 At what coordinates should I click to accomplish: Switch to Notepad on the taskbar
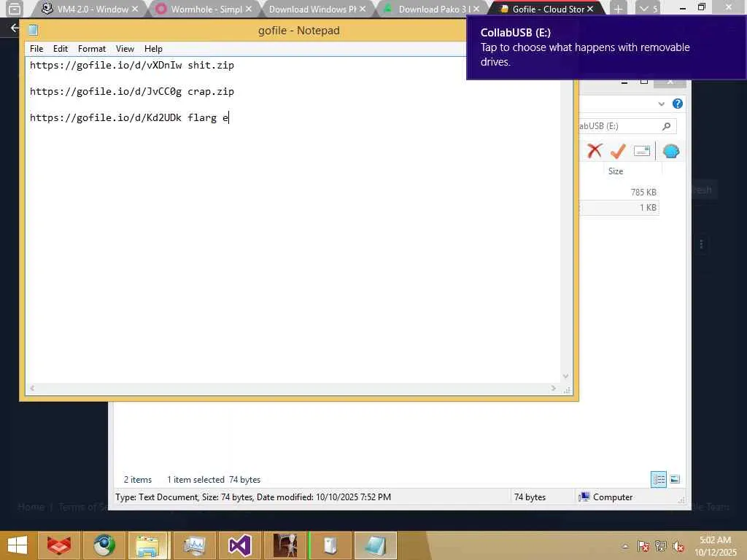click(x=376, y=545)
